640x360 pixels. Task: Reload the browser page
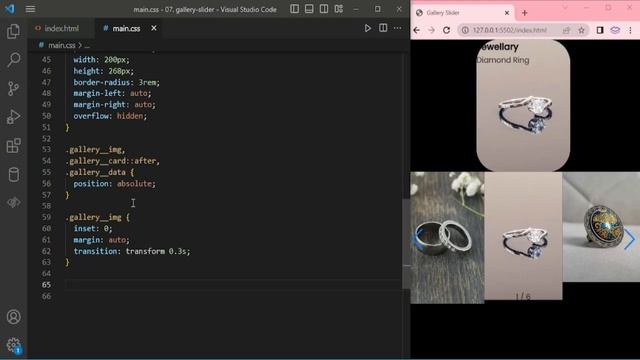(447, 30)
